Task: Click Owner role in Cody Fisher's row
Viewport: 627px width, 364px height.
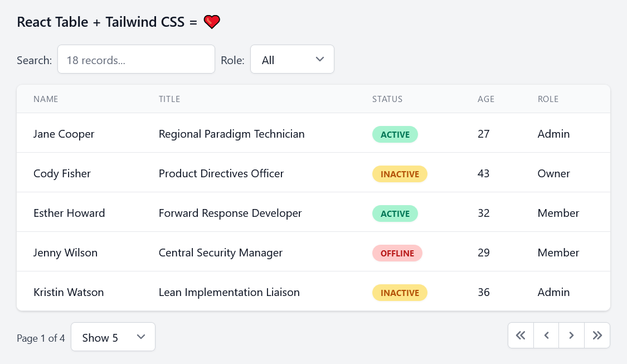Action: (554, 173)
